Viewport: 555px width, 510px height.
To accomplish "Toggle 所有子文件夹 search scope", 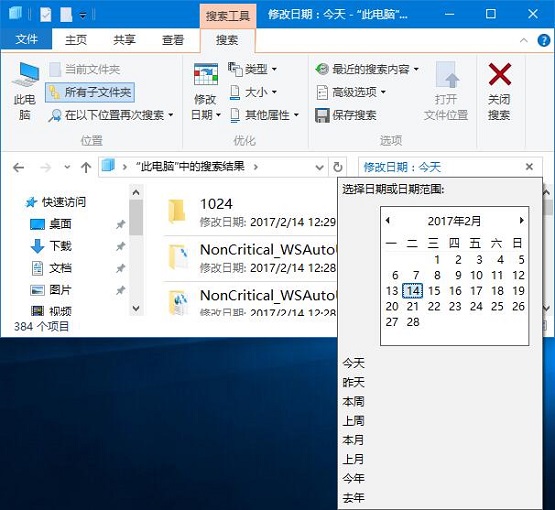I will (90, 92).
